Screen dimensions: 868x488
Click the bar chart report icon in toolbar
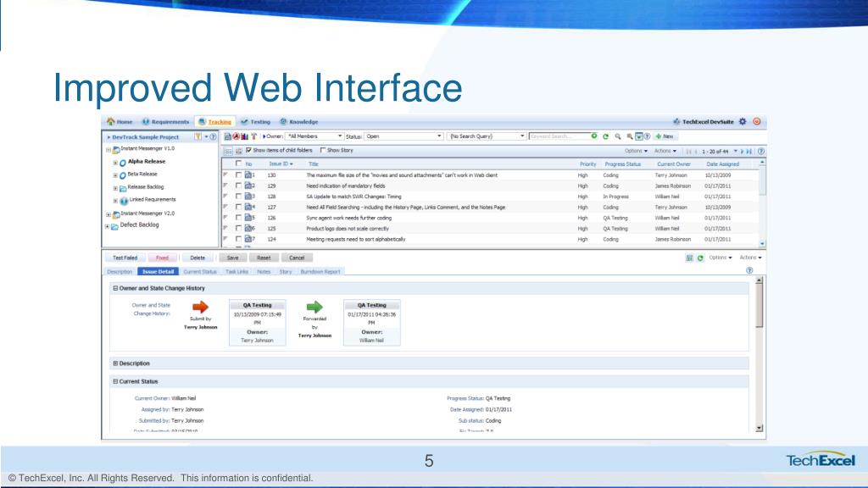click(244, 136)
